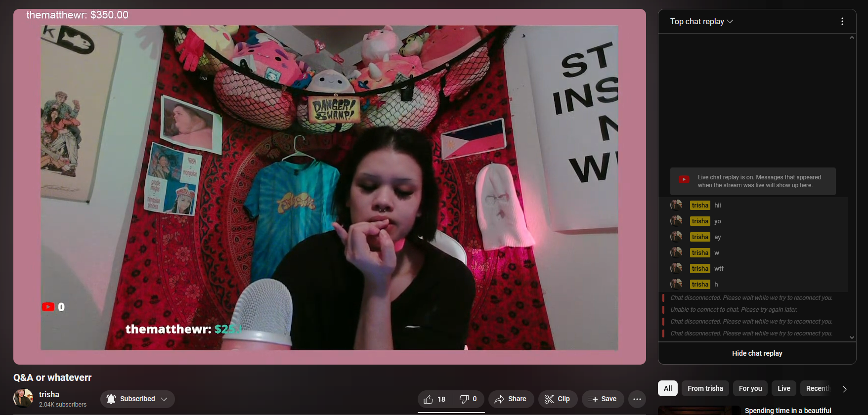Click trisha avatar beside 'h' message
868x415 pixels.
(x=676, y=284)
